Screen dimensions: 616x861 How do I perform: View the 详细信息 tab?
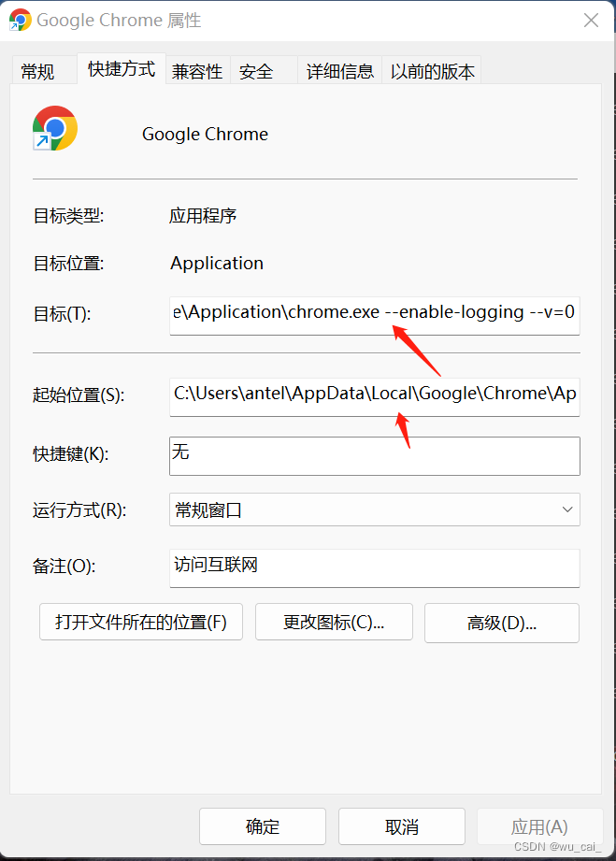pos(340,71)
